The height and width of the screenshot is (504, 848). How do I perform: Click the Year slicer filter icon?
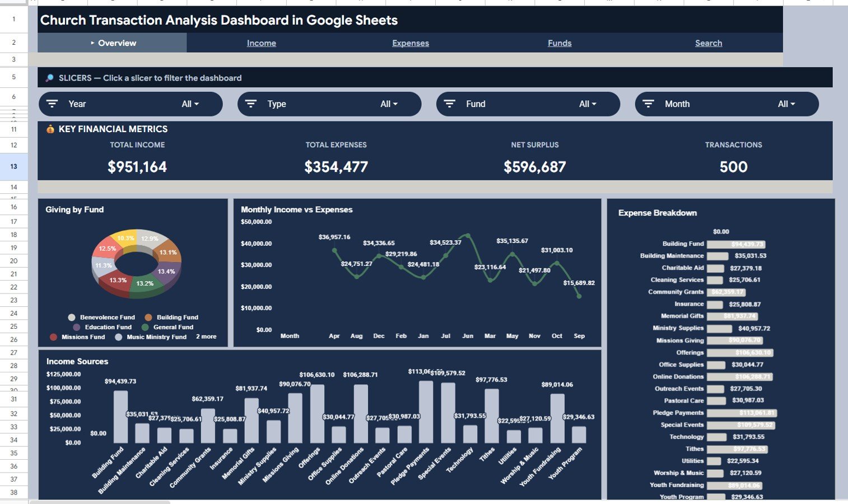(52, 104)
